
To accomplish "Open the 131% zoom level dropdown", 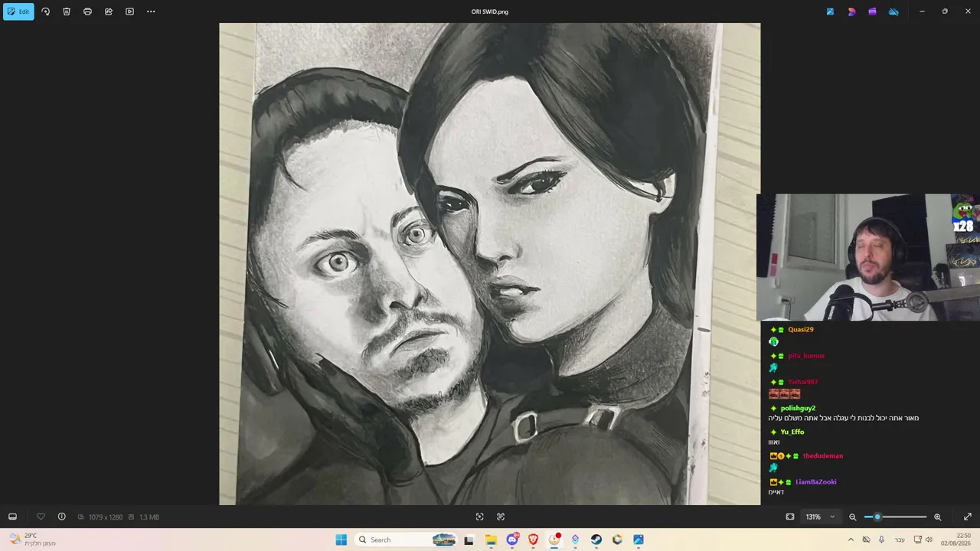I will [x=820, y=517].
